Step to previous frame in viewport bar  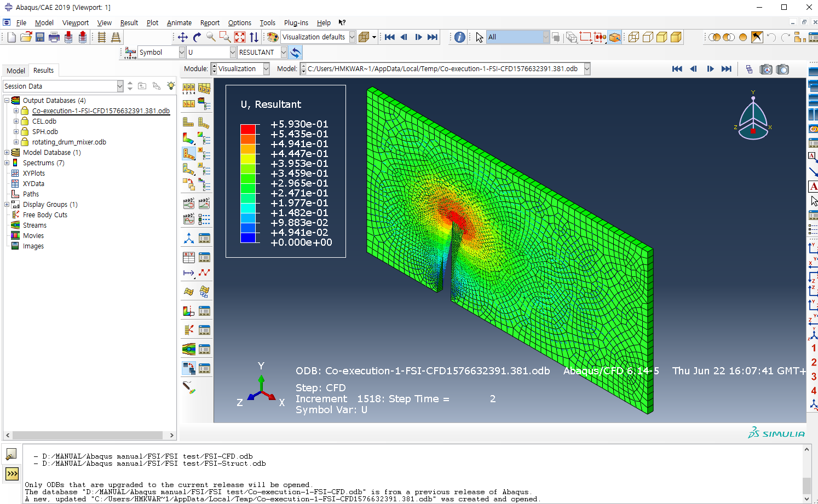click(x=694, y=69)
